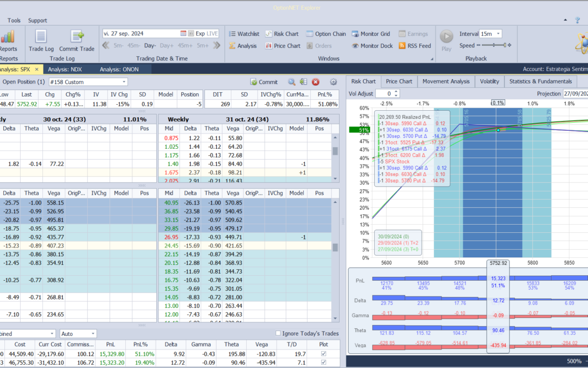The height and width of the screenshot is (368, 588).
Task: Switch to the Analysis: NDX tab
Action: (65, 69)
